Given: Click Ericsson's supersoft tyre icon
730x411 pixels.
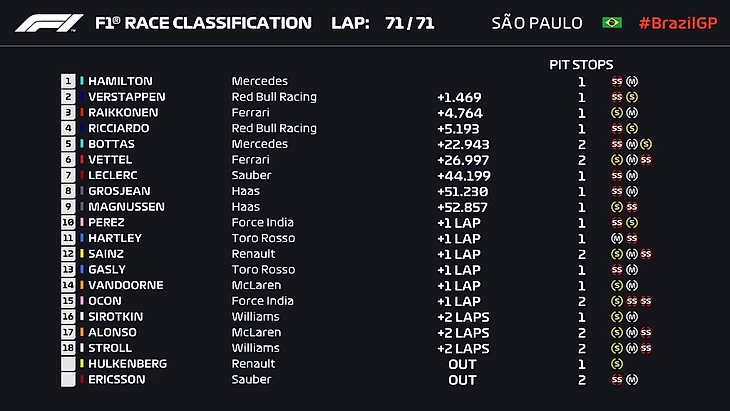Looking at the screenshot, I should pos(617,380).
